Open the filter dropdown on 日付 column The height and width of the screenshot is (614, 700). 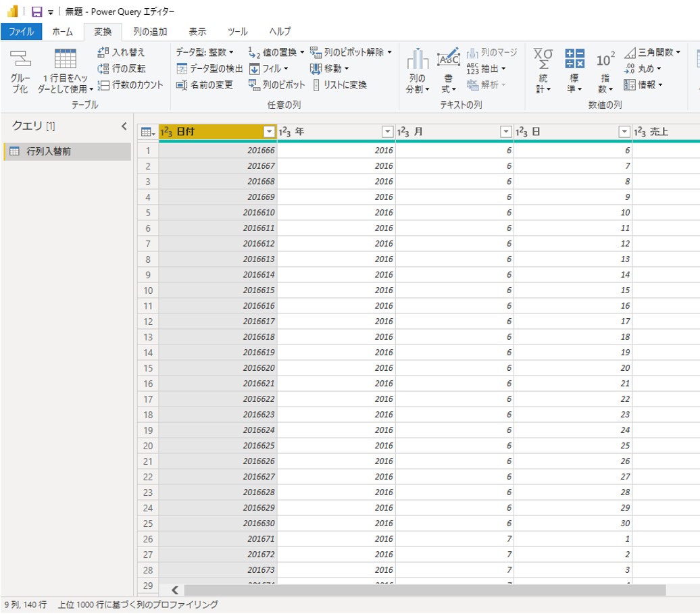click(270, 132)
